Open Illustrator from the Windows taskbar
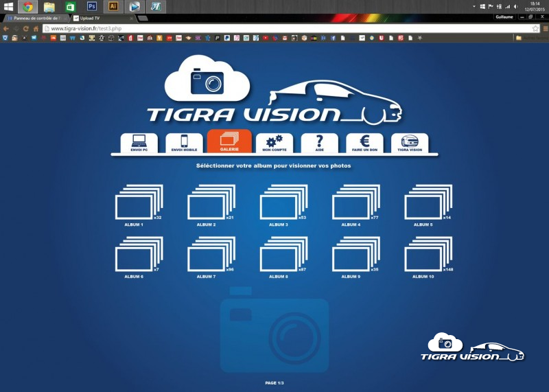Screen dimensions: 549x392 point(113,6)
